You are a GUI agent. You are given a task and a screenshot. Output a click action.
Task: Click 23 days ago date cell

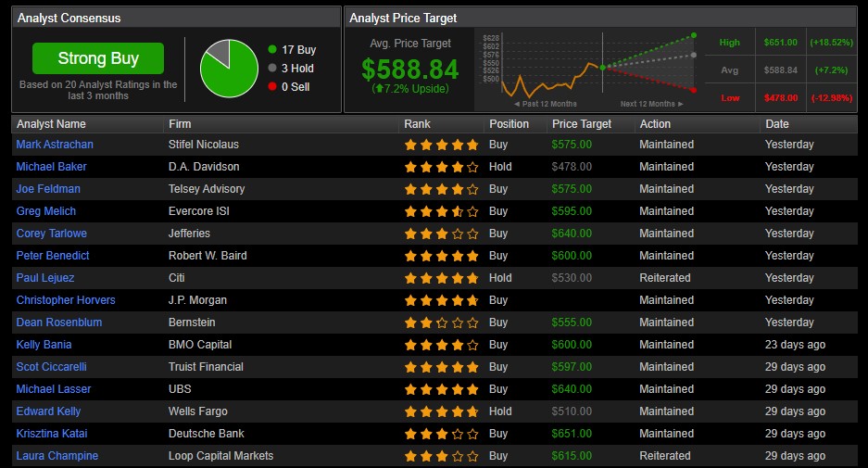point(795,345)
